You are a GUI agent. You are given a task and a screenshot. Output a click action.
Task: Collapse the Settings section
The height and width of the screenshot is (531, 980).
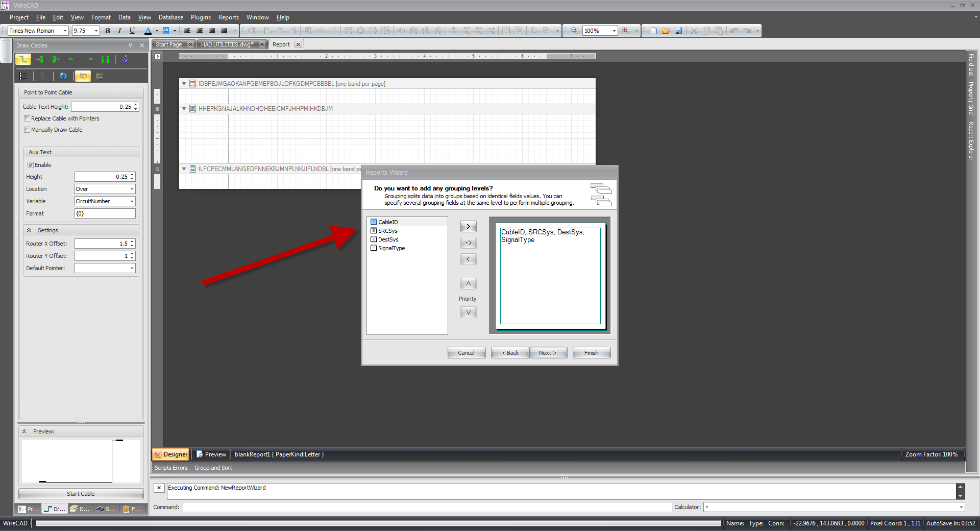click(29, 230)
